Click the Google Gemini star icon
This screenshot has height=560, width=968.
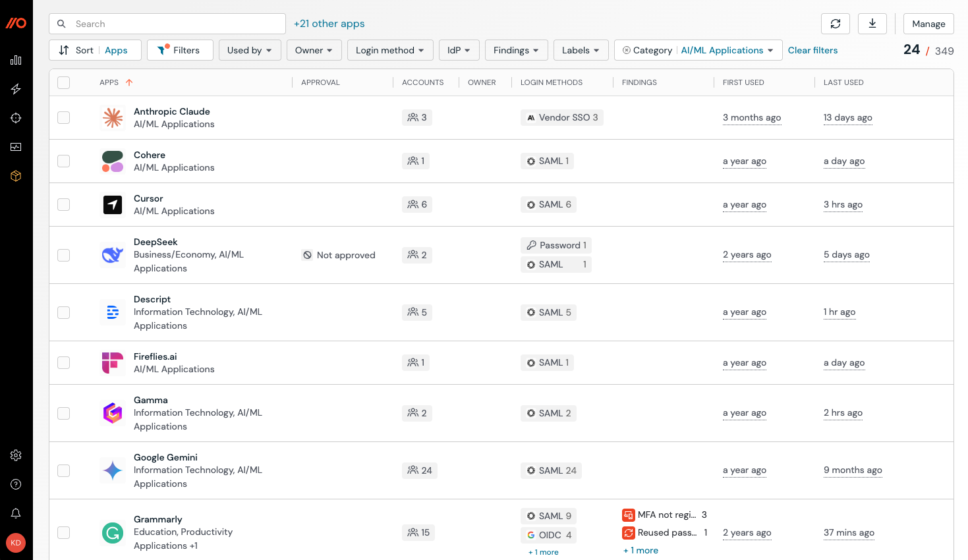(x=113, y=470)
